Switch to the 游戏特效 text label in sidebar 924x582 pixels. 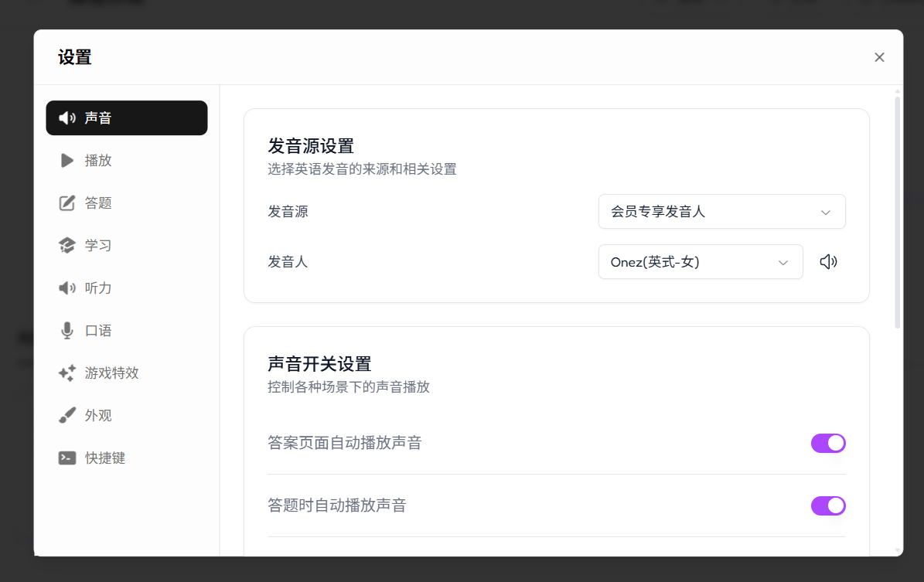coord(112,373)
